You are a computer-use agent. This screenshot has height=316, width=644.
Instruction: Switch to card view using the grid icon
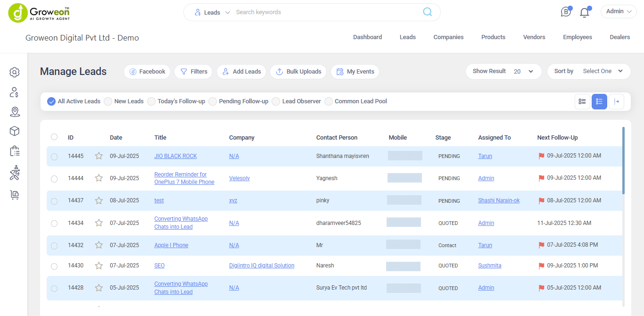(582, 101)
